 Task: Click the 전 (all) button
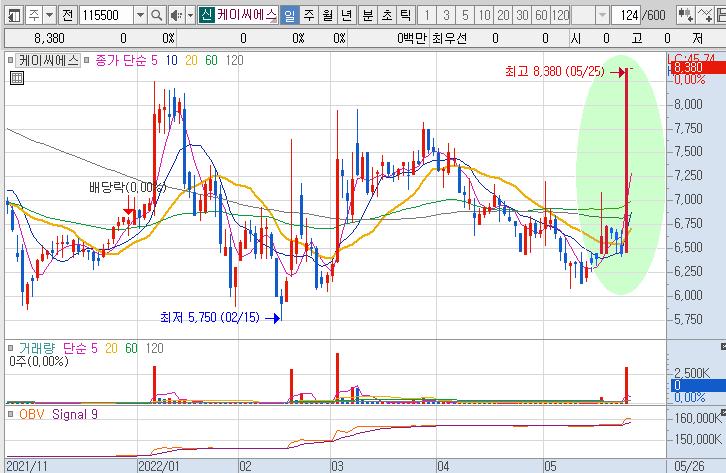pyautogui.click(x=68, y=16)
